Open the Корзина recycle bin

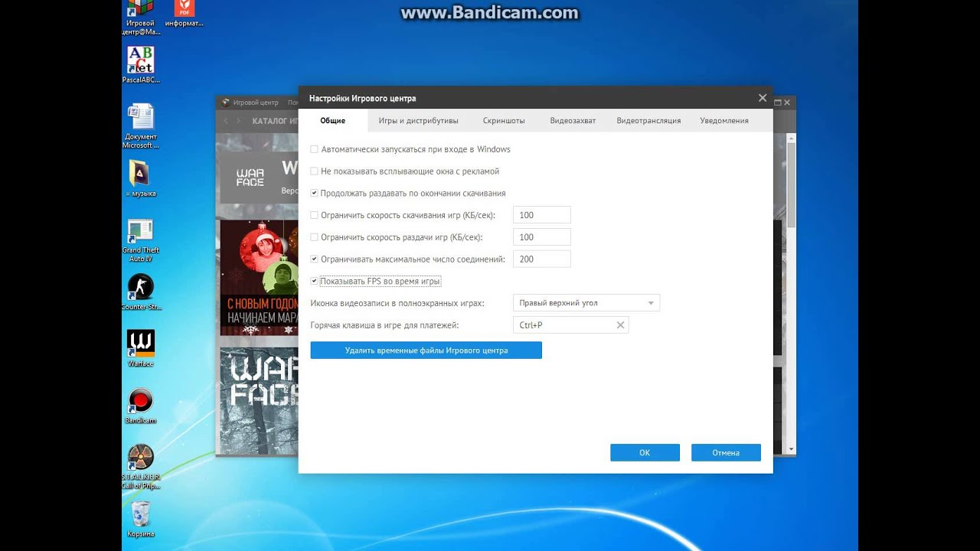pos(141,519)
